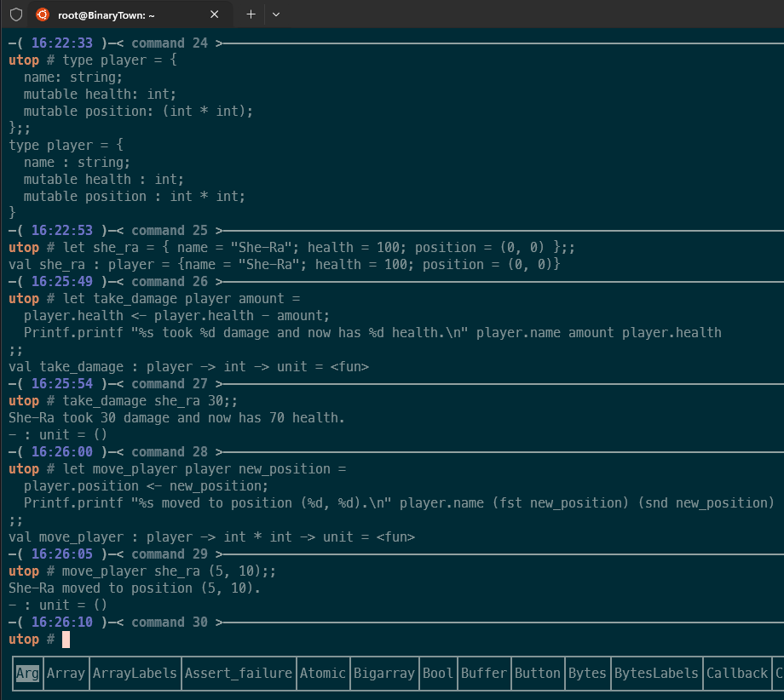Pick the Button completion suggestion
This screenshot has height=700, width=784.
537,673
